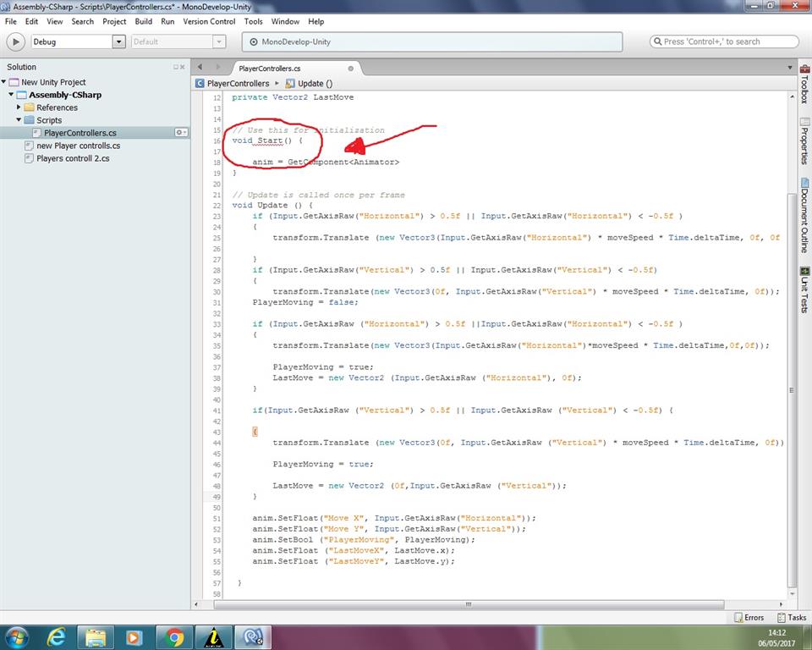Place cursor on 'void Update () {' line

[x=272, y=206]
